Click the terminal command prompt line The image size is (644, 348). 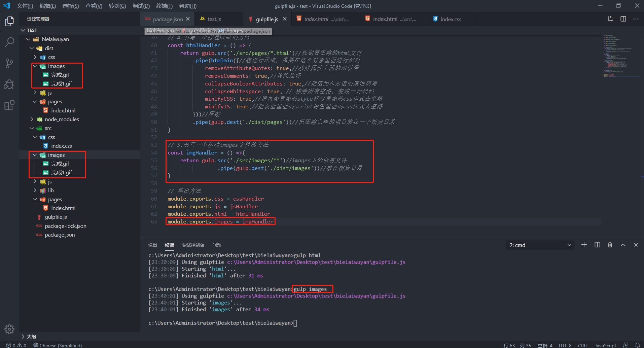point(222,323)
